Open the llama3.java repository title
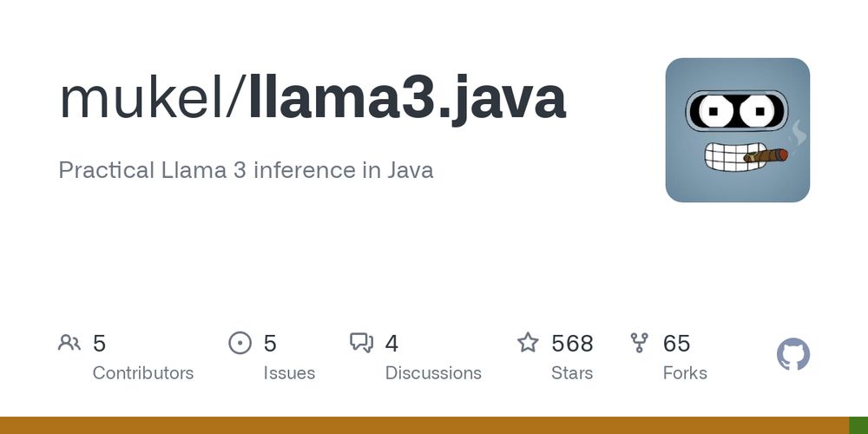The width and height of the screenshot is (868, 434). [407, 100]
